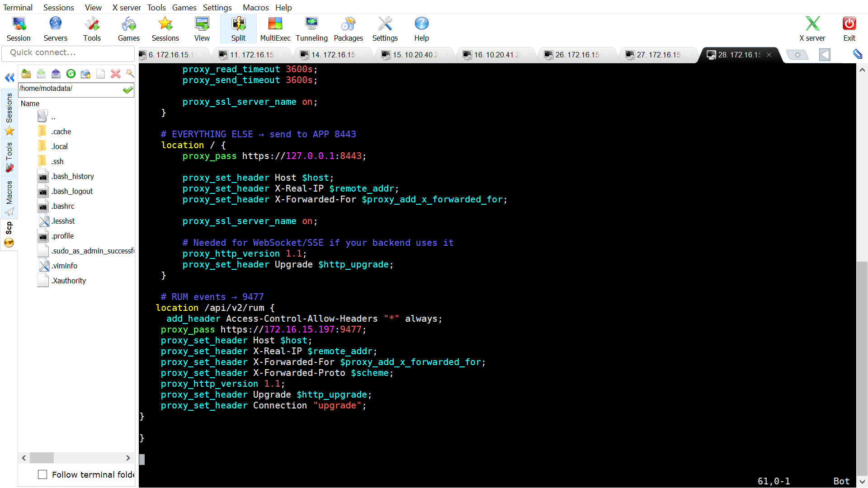Click the create new folder icon
Screen dimensions: 868x488
85,74
